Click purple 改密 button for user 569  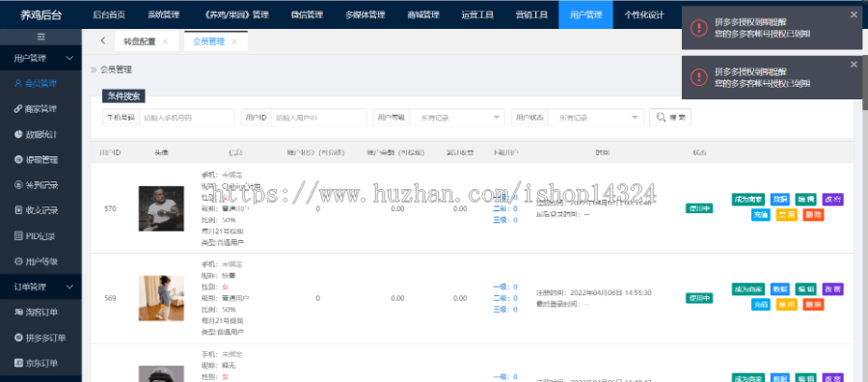832,289
